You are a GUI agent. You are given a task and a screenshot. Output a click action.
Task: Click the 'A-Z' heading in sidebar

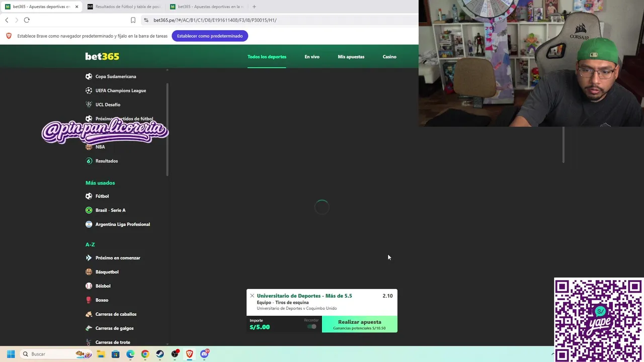[x=90, y=244]
